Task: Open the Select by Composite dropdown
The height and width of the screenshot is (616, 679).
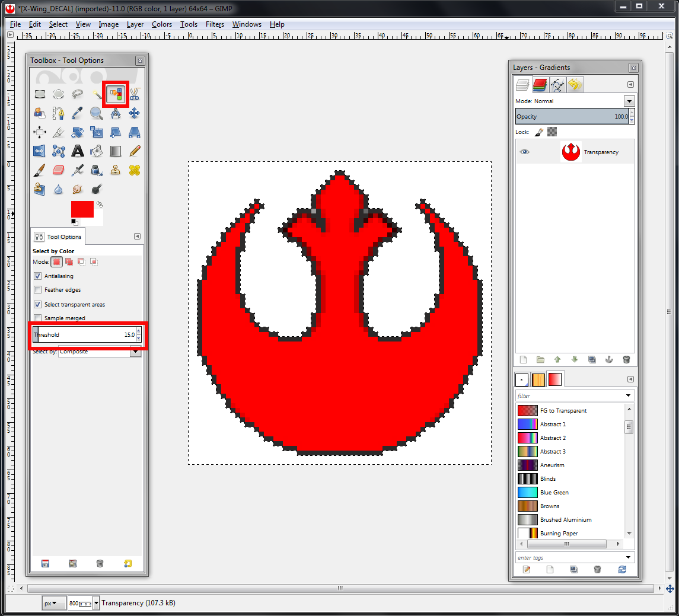Action: click(x=136, y=352)
